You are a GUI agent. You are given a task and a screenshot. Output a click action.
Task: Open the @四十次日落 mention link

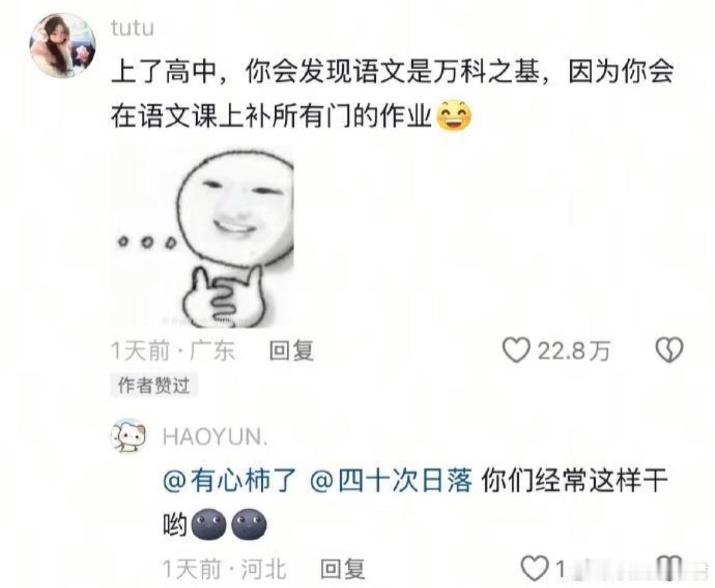point(391,481)
